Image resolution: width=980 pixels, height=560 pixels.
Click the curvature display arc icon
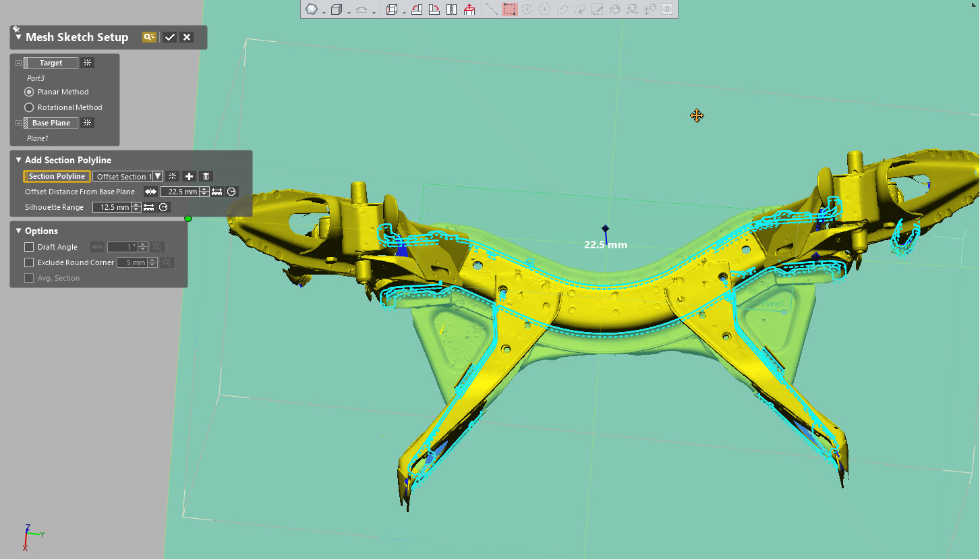pos(362,9)
